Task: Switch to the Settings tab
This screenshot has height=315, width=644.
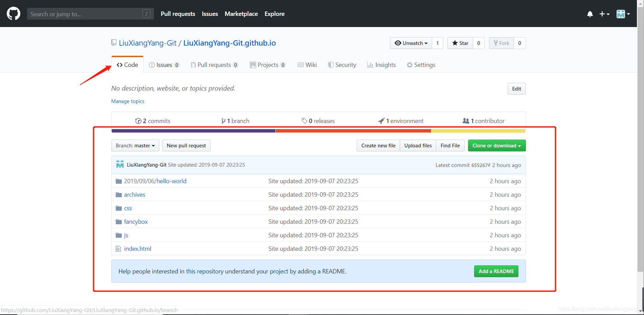Action: [x=421, y=65]
